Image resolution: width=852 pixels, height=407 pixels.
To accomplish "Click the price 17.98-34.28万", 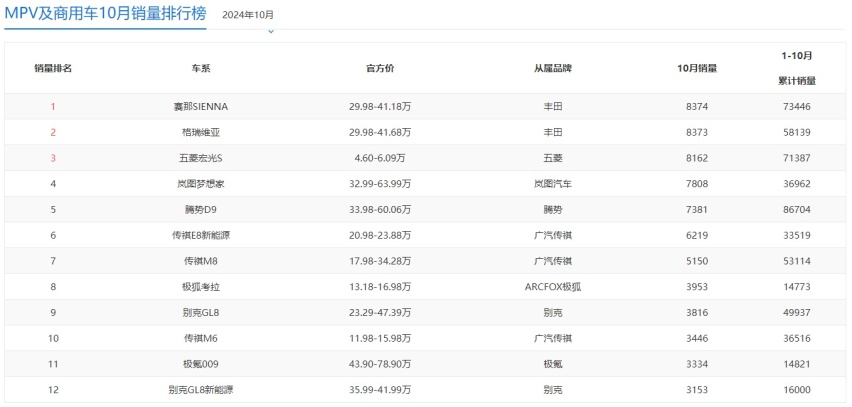I will (x=380, y=261).
